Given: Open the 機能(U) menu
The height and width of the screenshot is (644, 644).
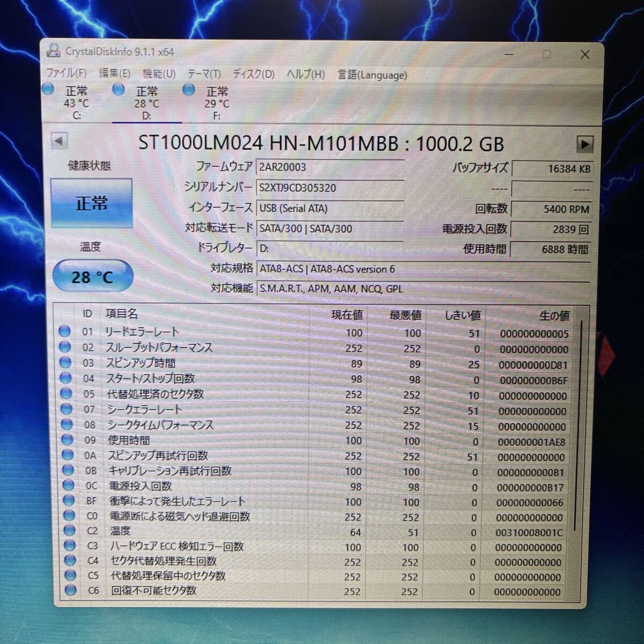Looking at the screenshot, I should [x=159, y=74].
